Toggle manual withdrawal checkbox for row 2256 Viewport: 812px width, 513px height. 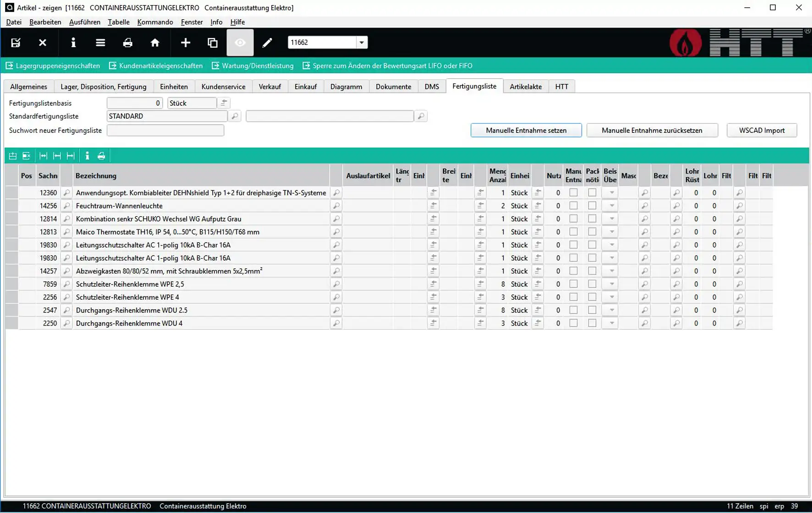[x=573, y=297]
